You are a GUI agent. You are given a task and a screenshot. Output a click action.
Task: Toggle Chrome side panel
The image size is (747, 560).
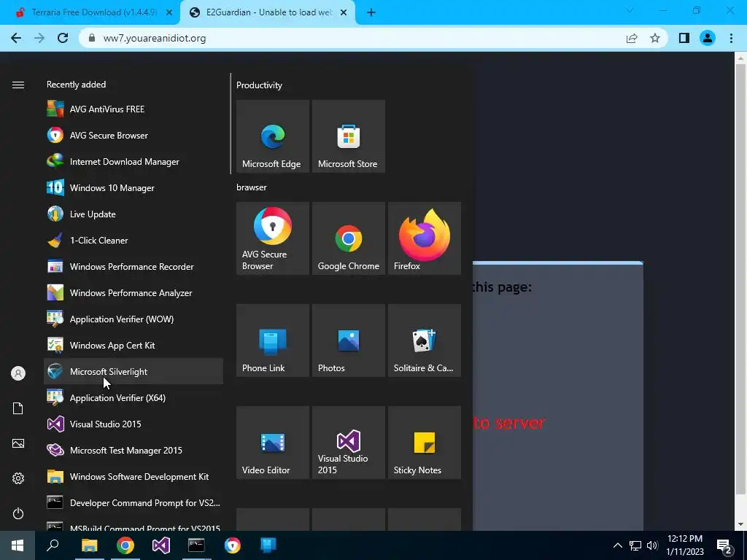(x=684, y=38)
